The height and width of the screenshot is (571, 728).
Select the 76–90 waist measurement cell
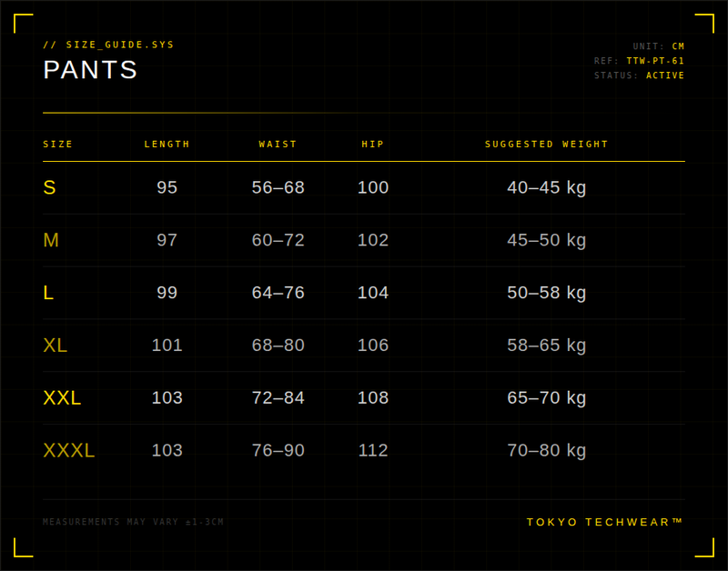coord(278,451)
